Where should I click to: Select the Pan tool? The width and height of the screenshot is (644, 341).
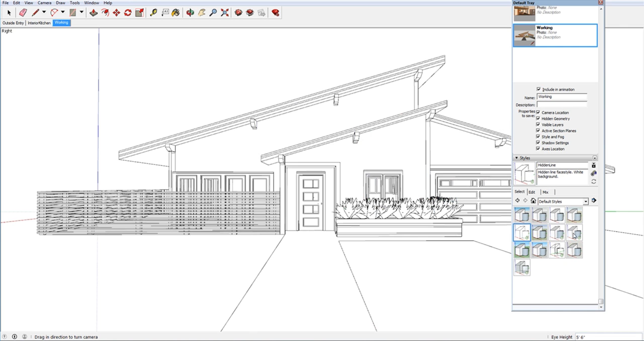tap(201, 12)
